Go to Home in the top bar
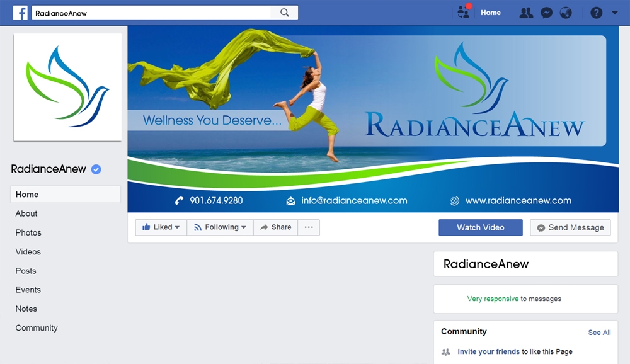The width and height of the screenshot is (630, 364). 491,13
